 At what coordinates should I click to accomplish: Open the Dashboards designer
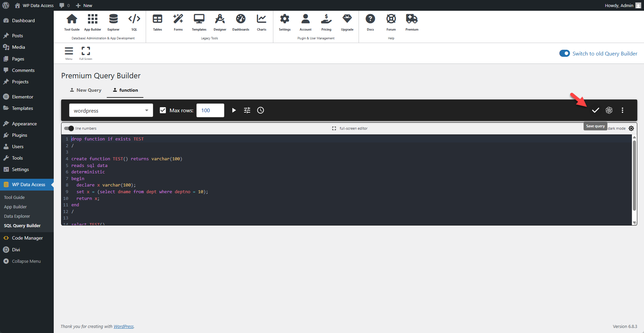pyautogui.click(x=241, y=22)
